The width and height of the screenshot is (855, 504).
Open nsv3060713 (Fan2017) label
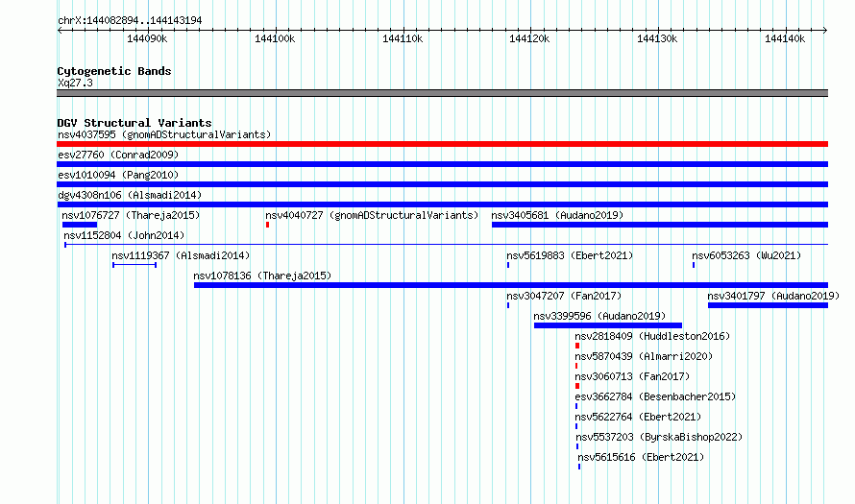[x=632, y=376]
